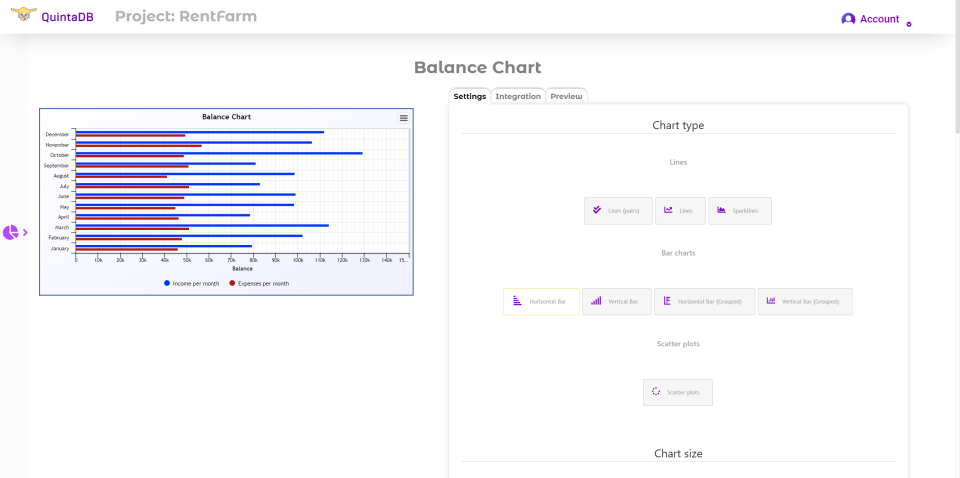Screen dimensions: 960x478
Task: Select Lines (pairs) chart type
Action: (x=618, y=210)
